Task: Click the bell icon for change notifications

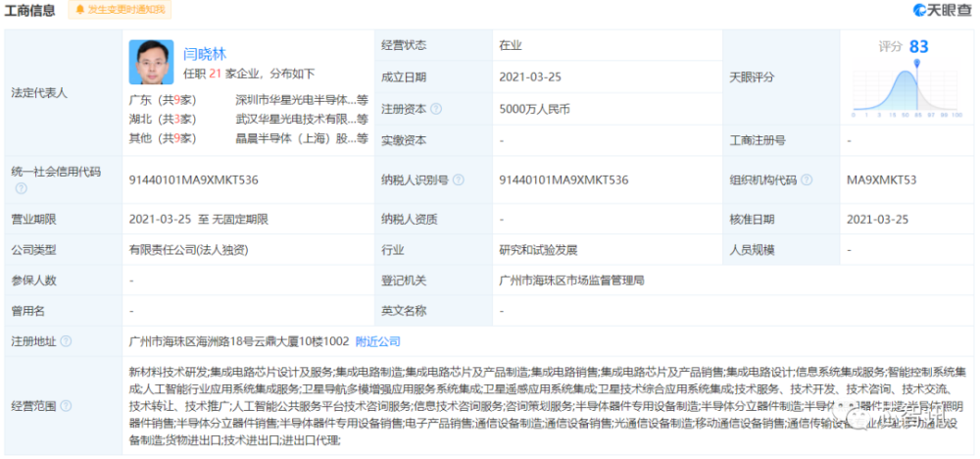Action: (80, 10)
